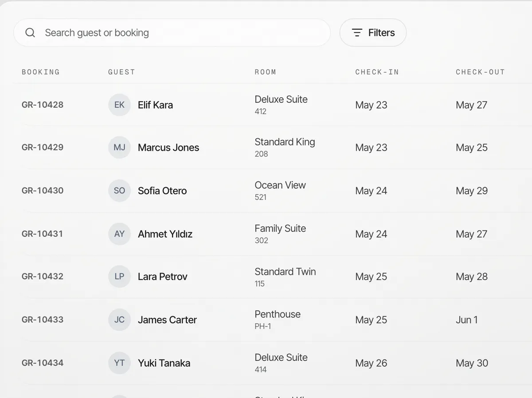Select guest name Yuki Tanaka

[164, 363]
